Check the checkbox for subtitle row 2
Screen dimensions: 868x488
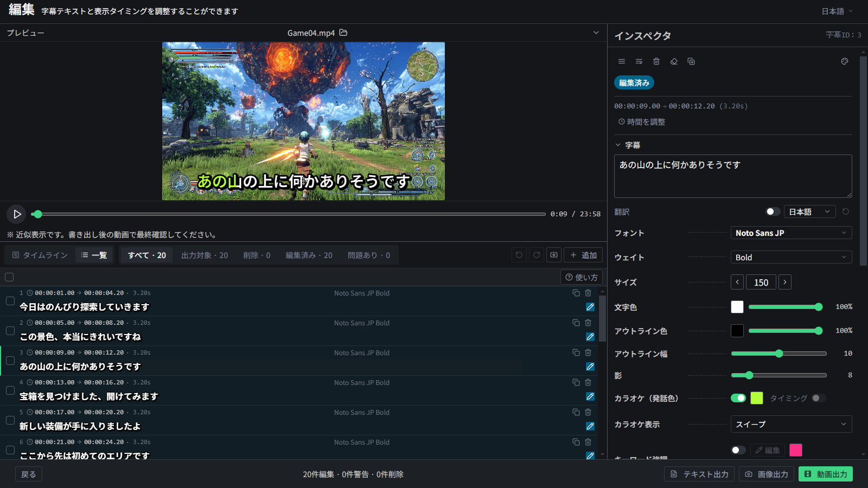pyautogui.click(x=10, y=331)
